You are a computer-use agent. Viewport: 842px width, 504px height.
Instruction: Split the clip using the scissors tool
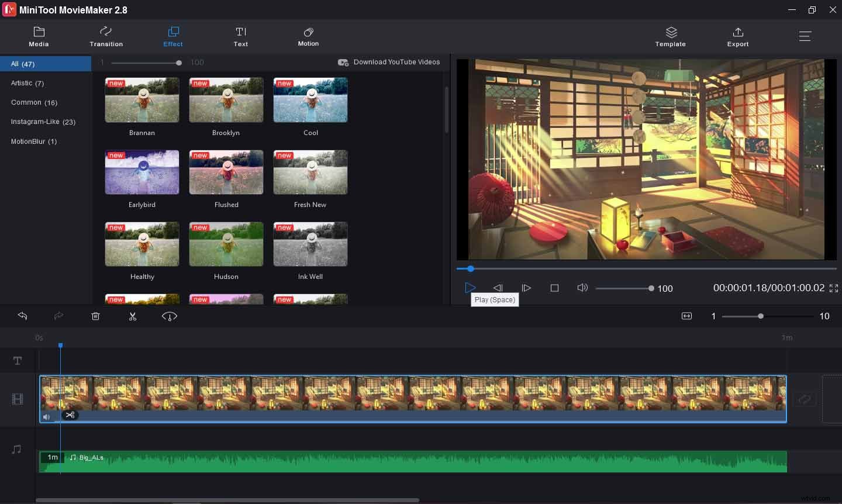coord(133,316)
